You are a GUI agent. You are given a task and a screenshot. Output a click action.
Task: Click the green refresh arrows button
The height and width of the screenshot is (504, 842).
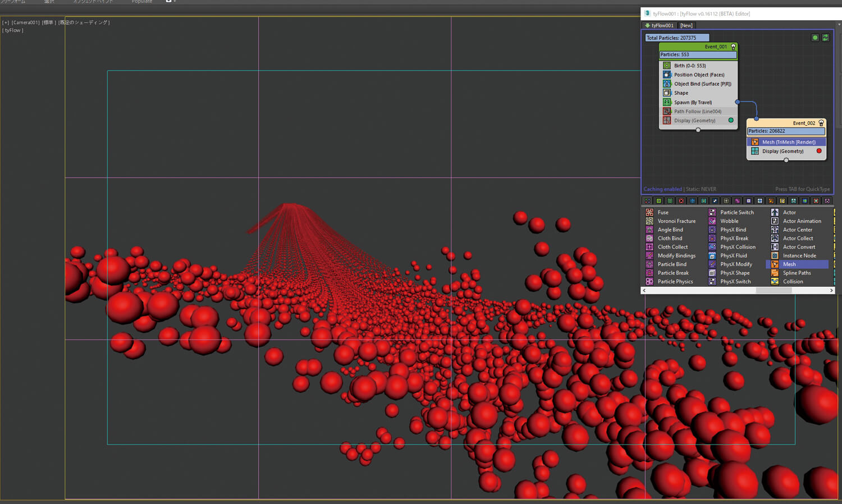pos(825,38)
